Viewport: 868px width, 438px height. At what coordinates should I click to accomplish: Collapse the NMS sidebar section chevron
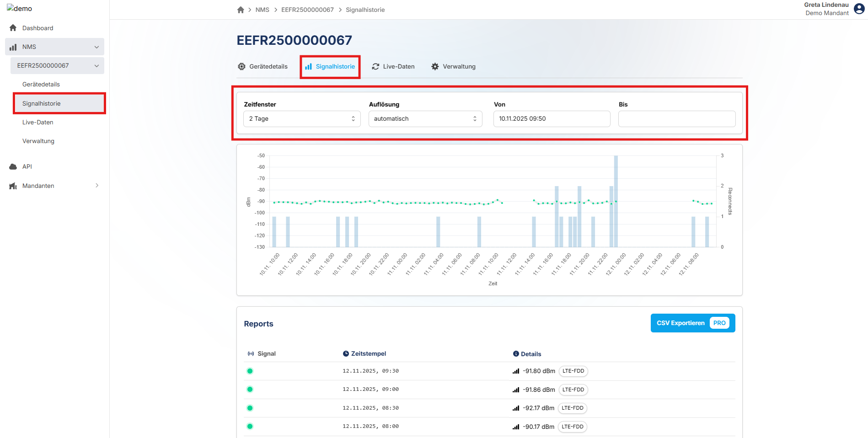[96, 47]
